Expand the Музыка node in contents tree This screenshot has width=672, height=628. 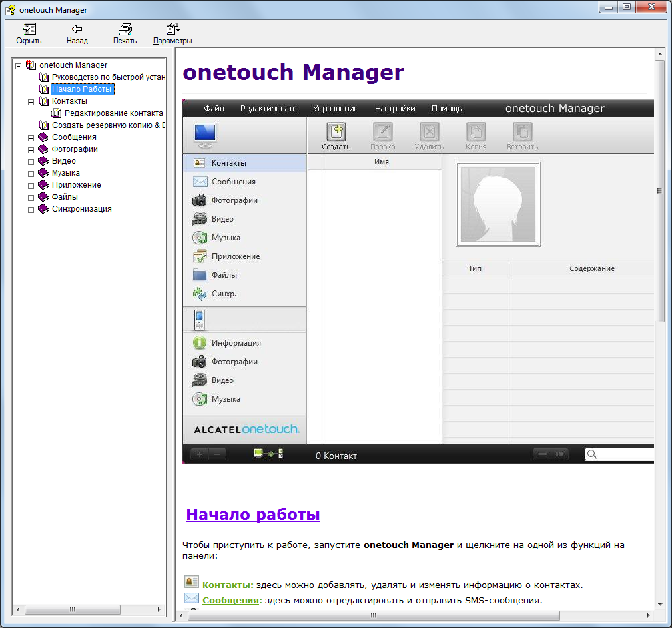31,174
